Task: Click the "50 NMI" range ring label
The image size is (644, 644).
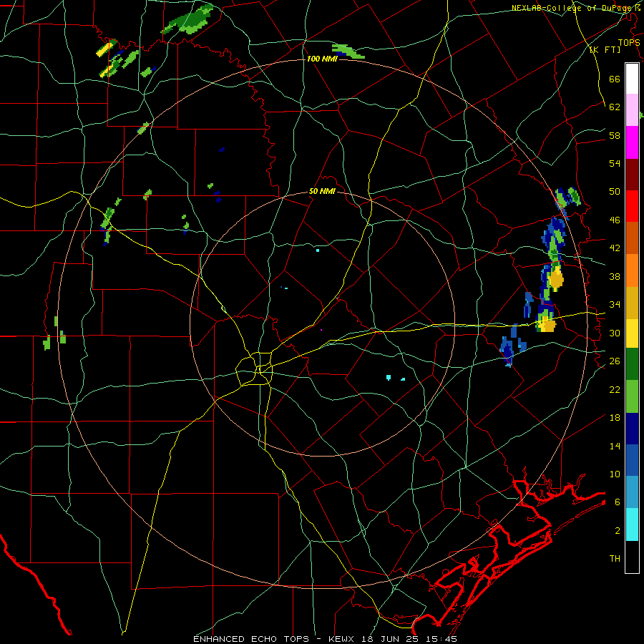Action: click(322, 191)
